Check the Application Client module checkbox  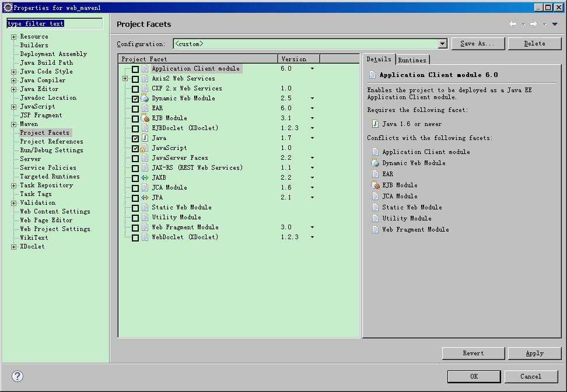(135, 69)
